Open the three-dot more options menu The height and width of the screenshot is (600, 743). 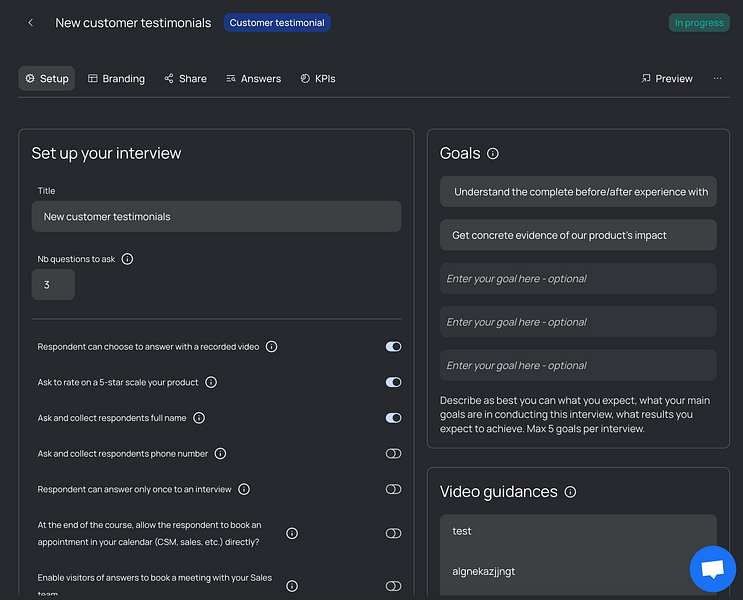(717, 79)
